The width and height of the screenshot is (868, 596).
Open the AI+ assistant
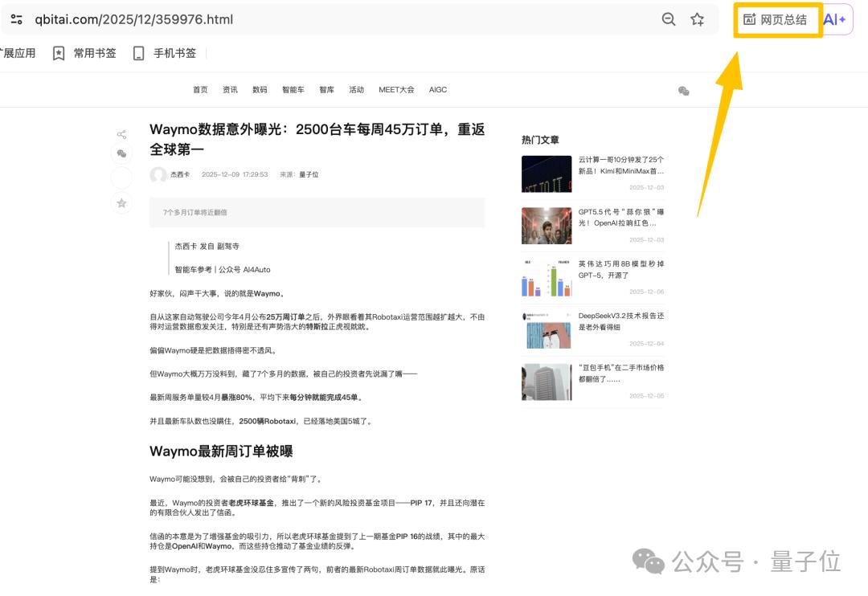tap(836, 19)
